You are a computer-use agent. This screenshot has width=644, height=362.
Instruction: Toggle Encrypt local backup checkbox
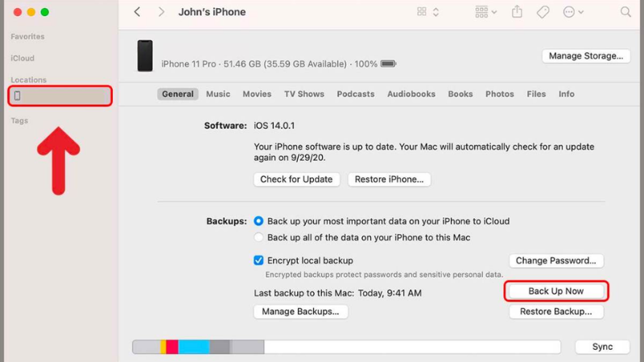click(258, 260)
